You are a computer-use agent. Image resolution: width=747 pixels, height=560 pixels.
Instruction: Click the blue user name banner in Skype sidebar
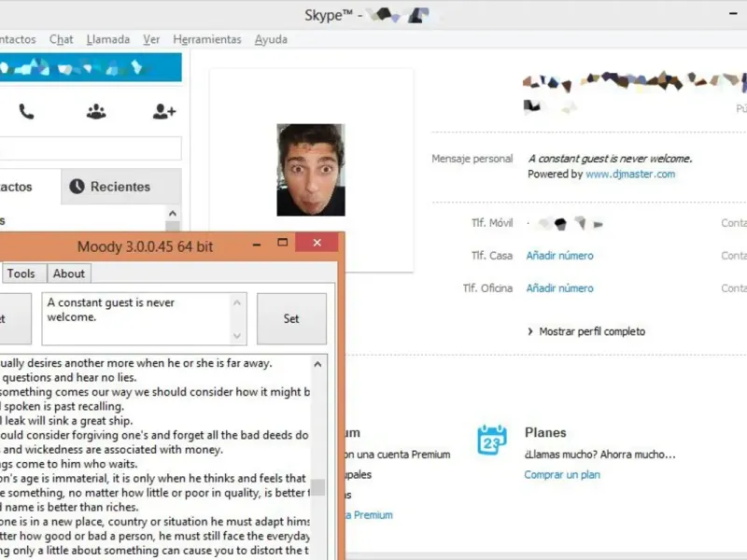click(91, 67)
